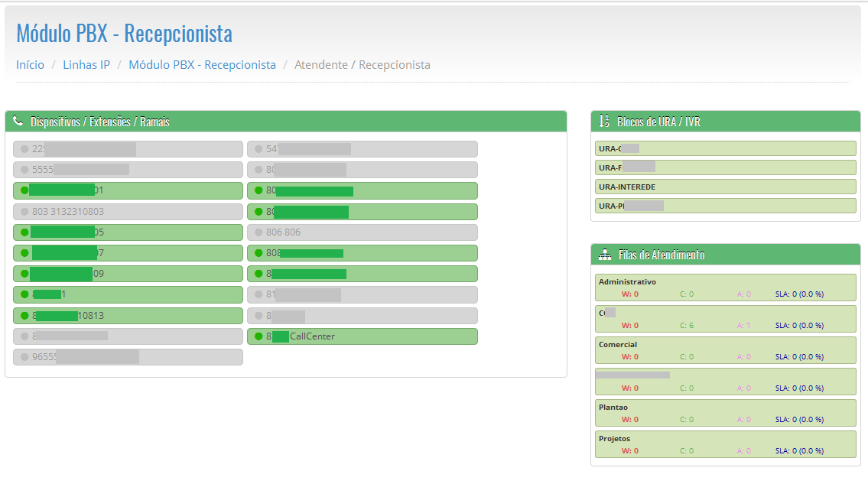Select the Plantao queue

tap(725, 413)
